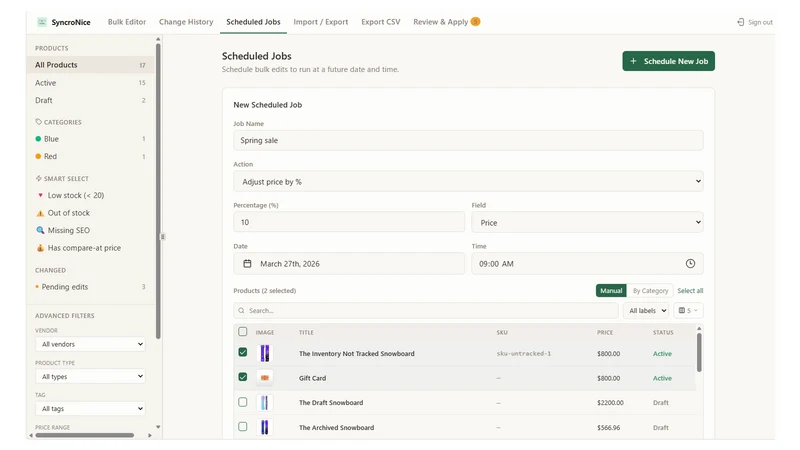This screenshot has width=800, height=450.
Task: Click the Has compare-at price money bag icon
Action: pos(40,248)
